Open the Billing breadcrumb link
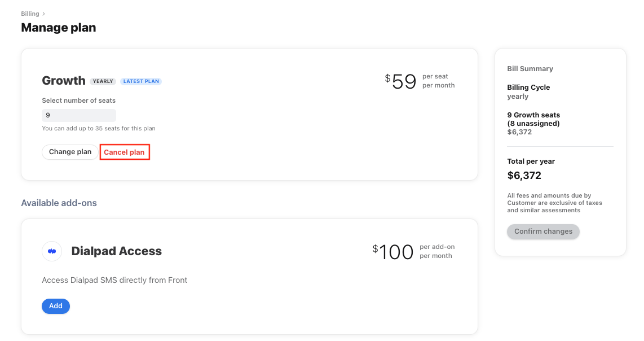The image size is (644, 341). click(x=30, y=13)
